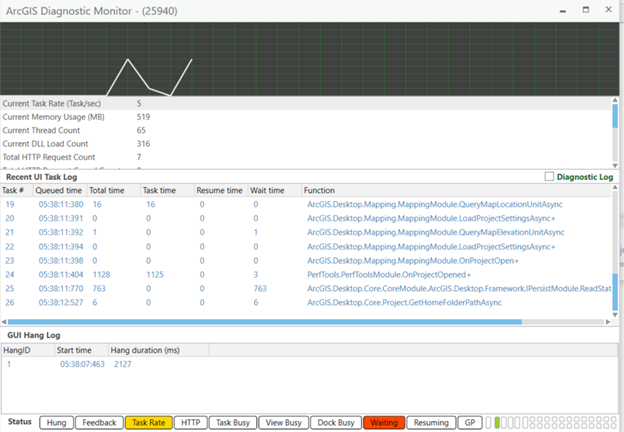Click the green activity indicator bar

click(x=497, y=422)
